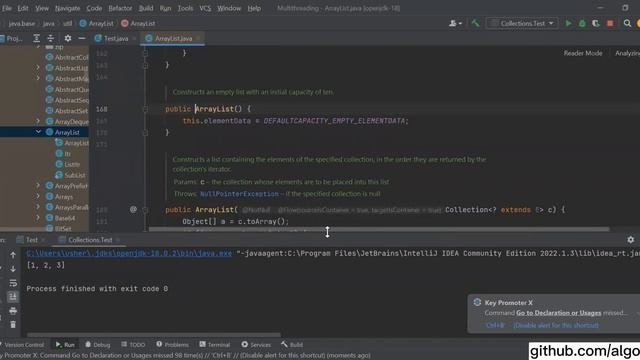The width and height of the screenshot is (640, 360).
Task: Build project with the hammer icon
Action: click(475, 23)
